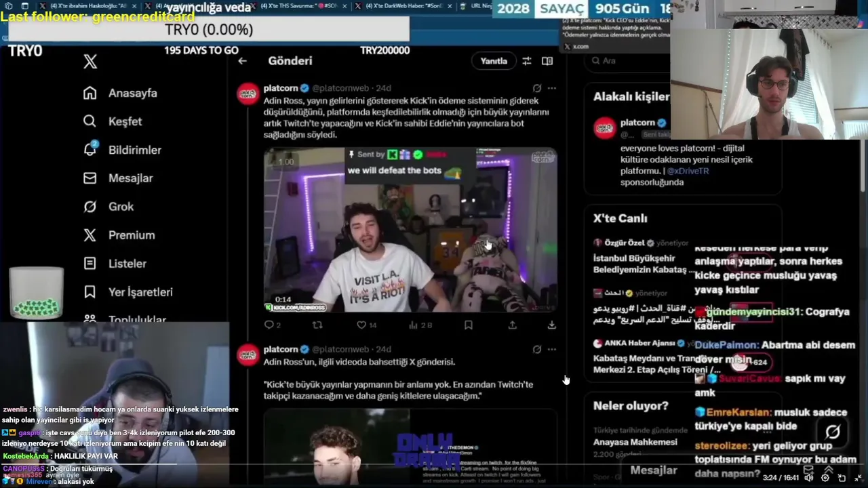868x488 pixels.
Task: Open reply sorting filter icon next to Yanıtla
Action: coord(526,61)
